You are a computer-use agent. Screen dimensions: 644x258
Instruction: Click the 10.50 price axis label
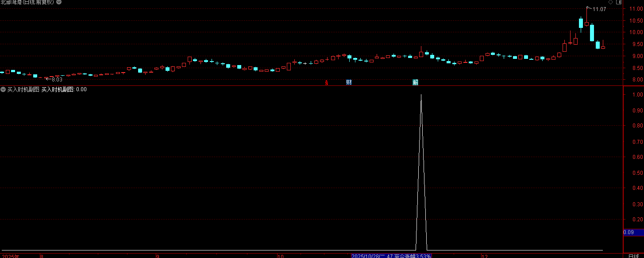tap(637, 21)
